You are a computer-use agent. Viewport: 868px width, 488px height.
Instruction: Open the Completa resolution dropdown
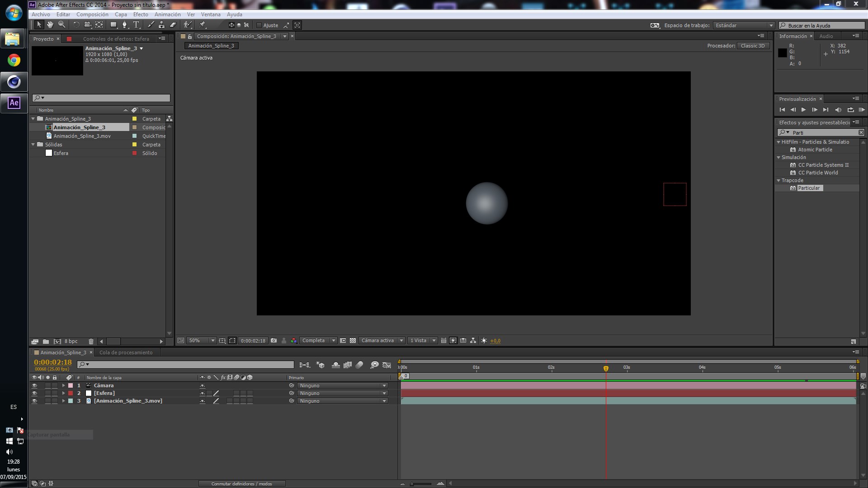[319, 341]
